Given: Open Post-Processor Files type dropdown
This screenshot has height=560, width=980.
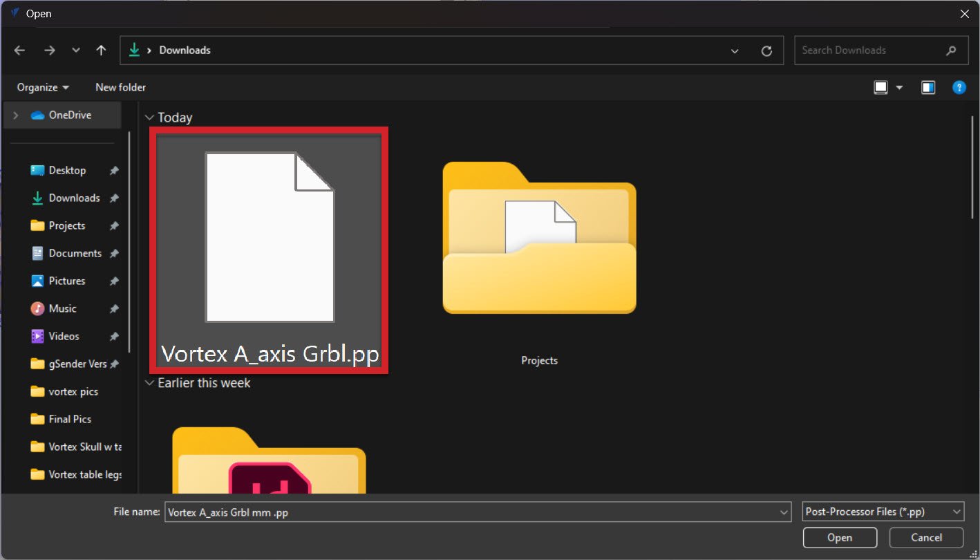Looking at the screenshot, I should pos(883,512).
